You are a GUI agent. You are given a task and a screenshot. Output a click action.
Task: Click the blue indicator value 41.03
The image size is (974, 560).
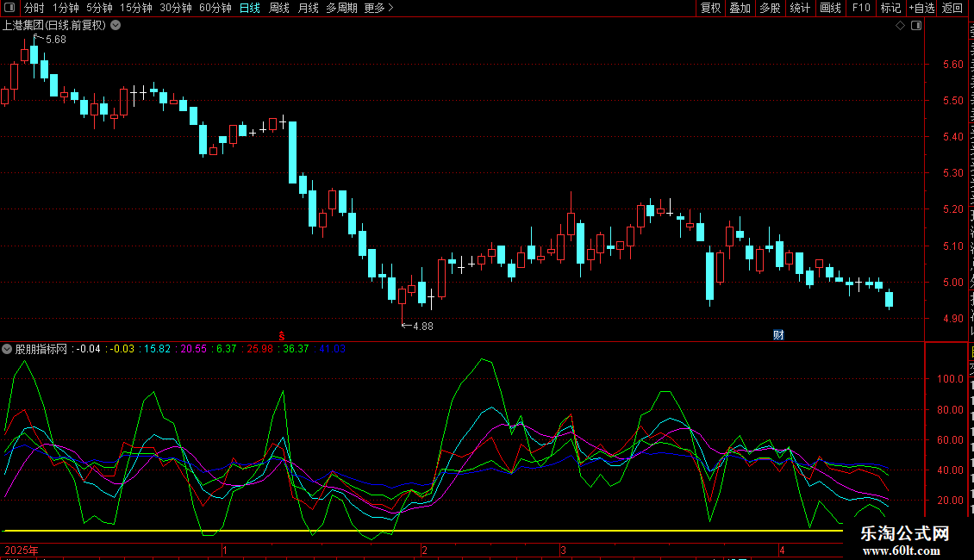[333, 349]
